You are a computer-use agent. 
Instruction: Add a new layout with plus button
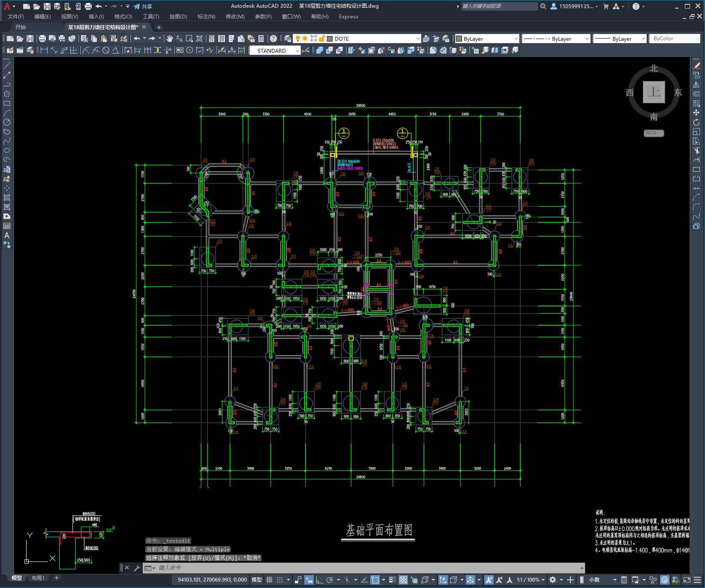click(x=56, y=578)
